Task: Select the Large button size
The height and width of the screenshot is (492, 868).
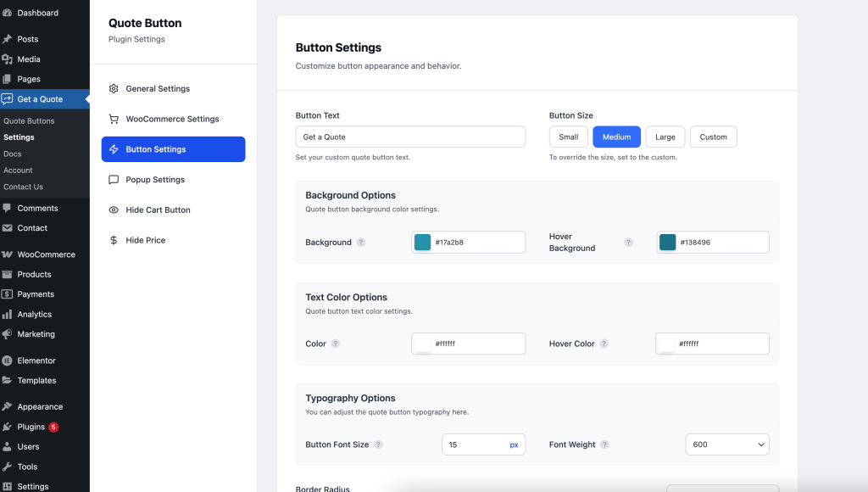Action: (665, 137)
